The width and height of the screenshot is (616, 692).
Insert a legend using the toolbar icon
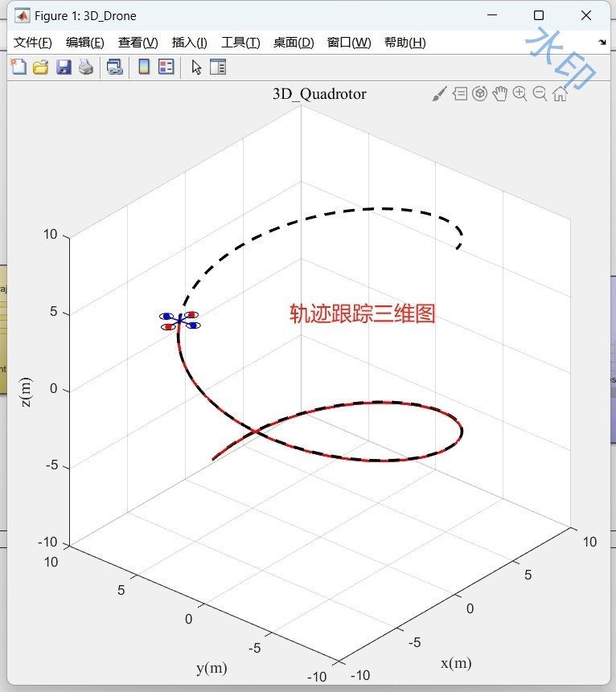pyautogui.click(x=166, y=67)
